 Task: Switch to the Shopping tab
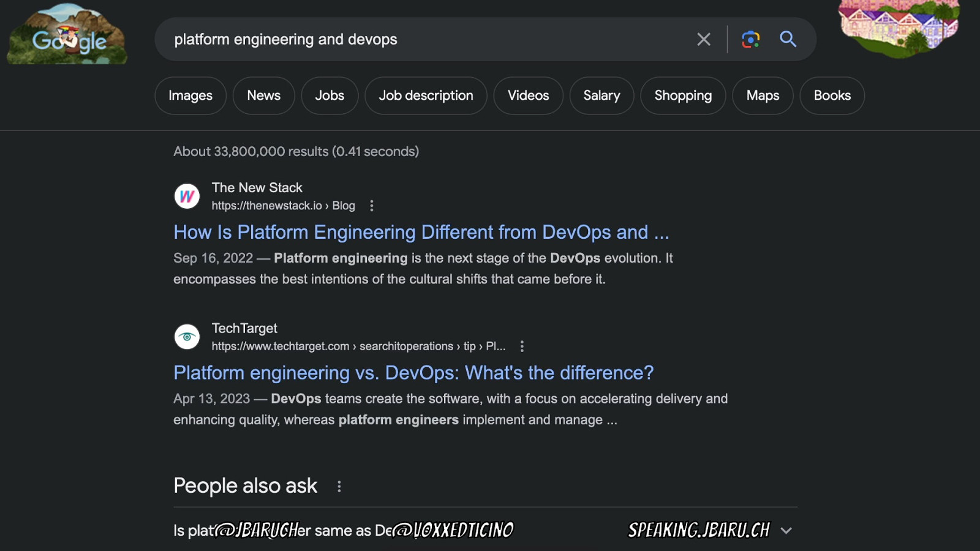(x=683, y=96)
